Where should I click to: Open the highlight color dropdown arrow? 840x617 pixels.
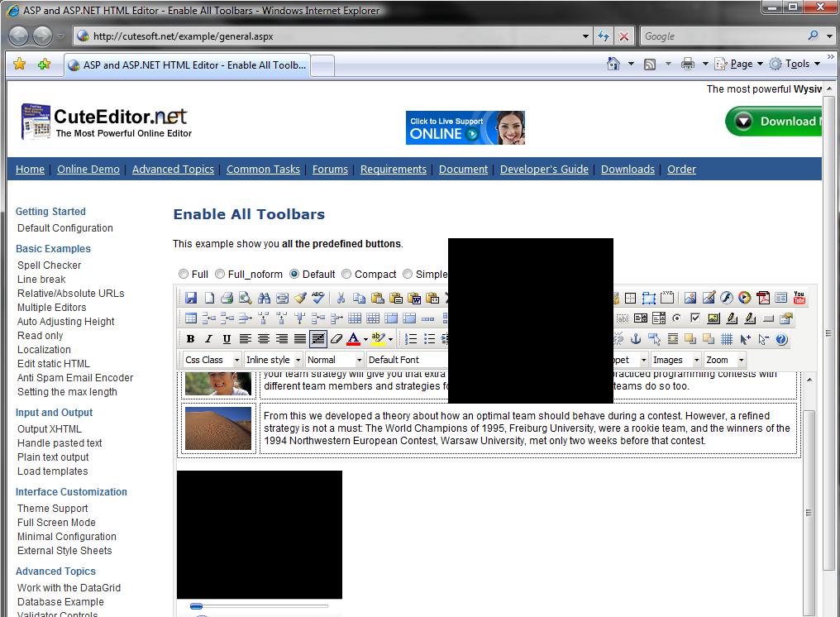click(390, 339)
